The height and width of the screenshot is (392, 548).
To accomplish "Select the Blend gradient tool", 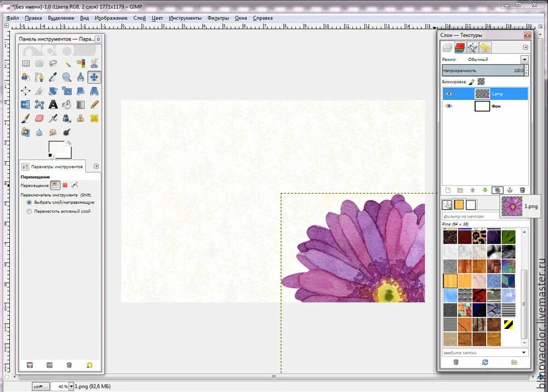I will [x=81, y=105].
